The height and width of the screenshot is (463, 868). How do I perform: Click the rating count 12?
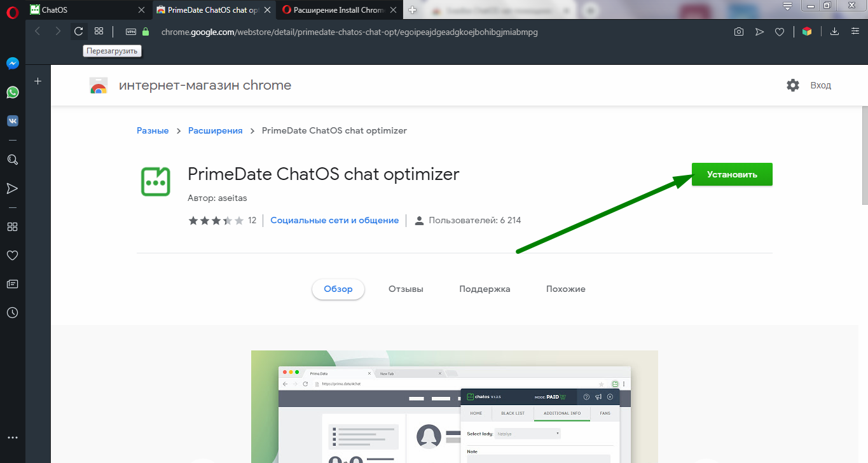tap(252, 220)
